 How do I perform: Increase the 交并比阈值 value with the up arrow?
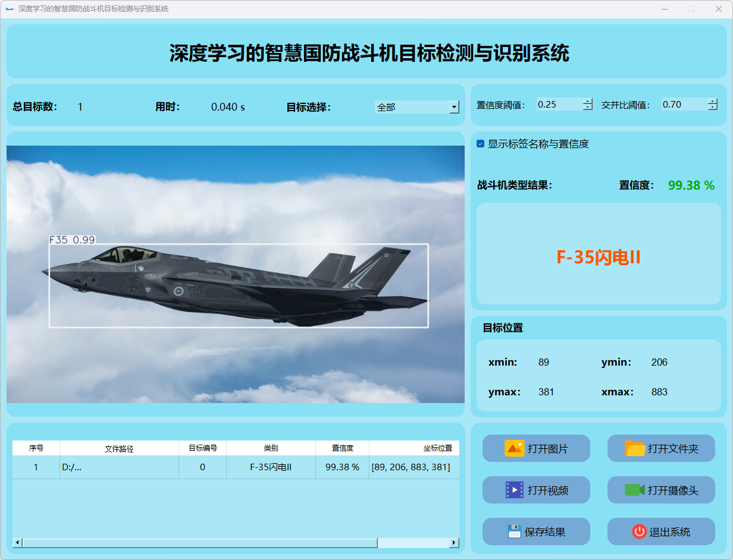tap(713, 101)
